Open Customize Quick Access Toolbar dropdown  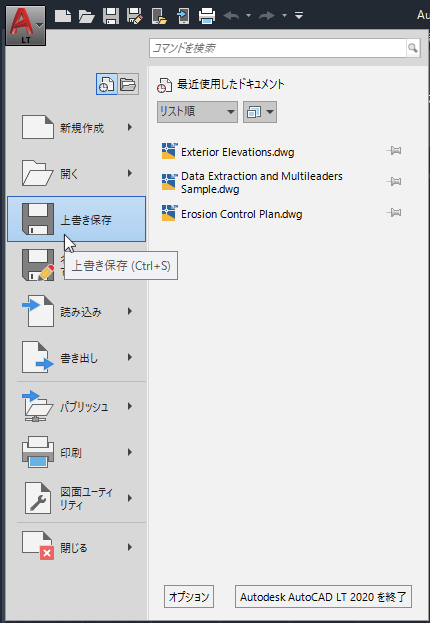pyautogui.click(x=299, y=16)
